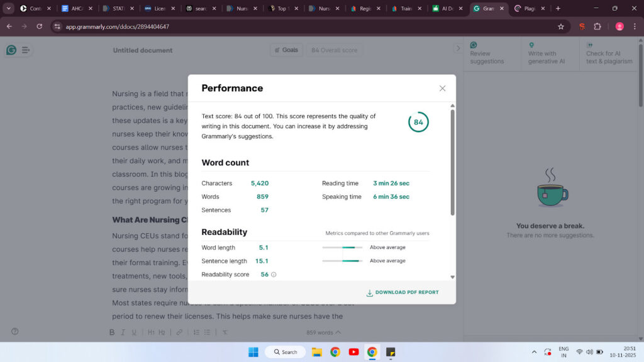The image size is (644, 362).
Task: Collapse the Grammarly assistant side panel
Action: (x=458, y=48)
